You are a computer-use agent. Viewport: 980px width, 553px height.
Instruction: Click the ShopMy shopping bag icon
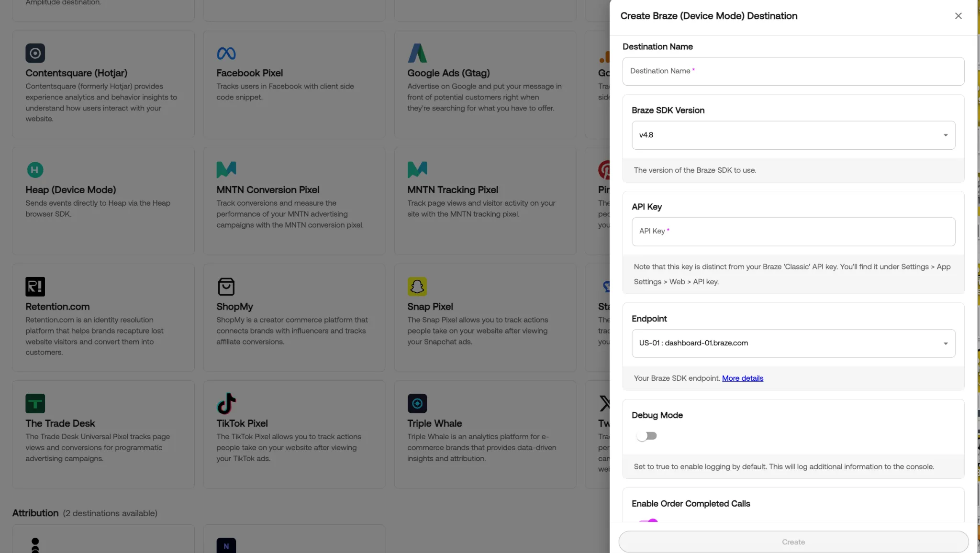(226, 287)
